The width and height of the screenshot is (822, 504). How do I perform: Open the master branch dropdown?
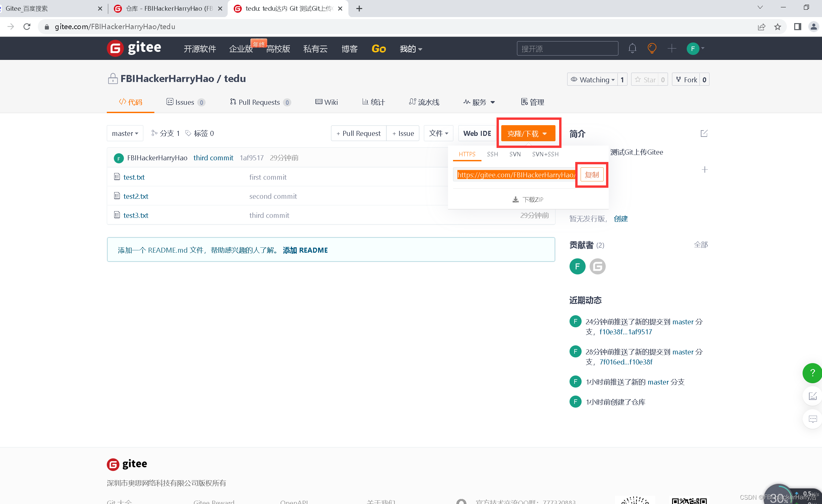[x=125, y=133]
